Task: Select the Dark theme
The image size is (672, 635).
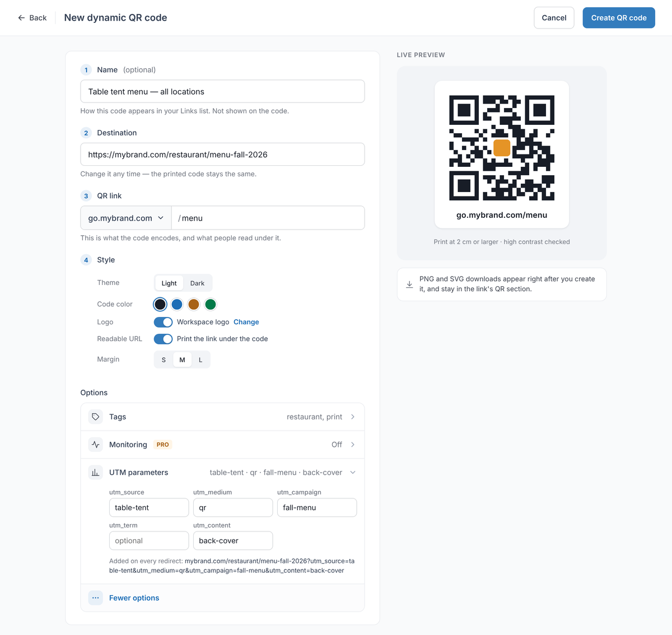Action: click(197, 283)
